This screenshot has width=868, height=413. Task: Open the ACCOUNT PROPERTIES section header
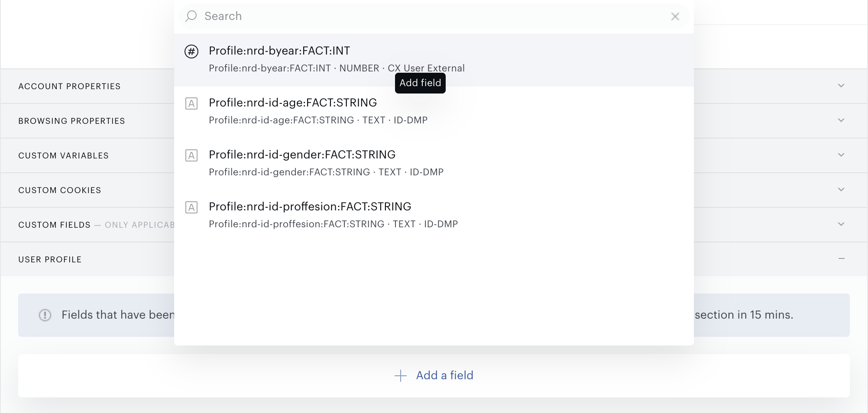[x=69, y=86]
